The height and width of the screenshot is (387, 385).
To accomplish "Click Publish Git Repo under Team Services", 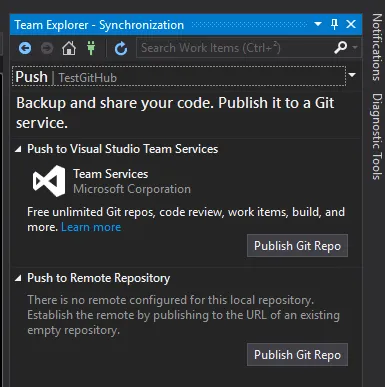I will pos(297,246).
